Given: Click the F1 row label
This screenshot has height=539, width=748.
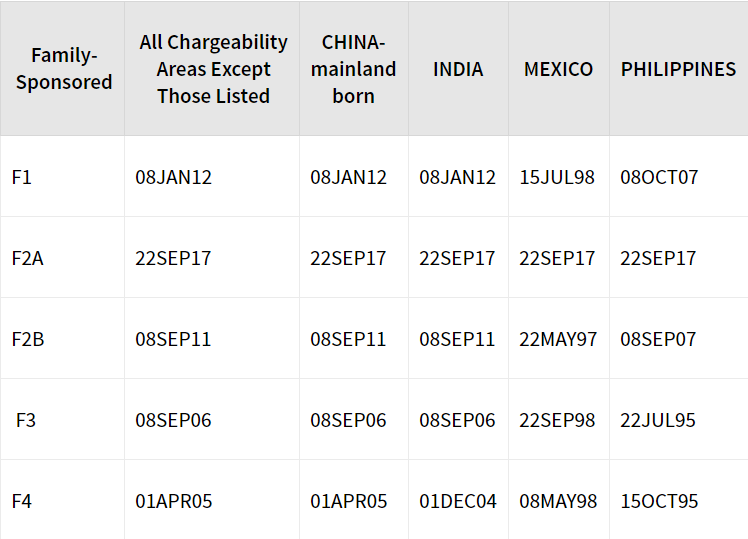Looking at the screenshot, I should (x=21, y=177).
